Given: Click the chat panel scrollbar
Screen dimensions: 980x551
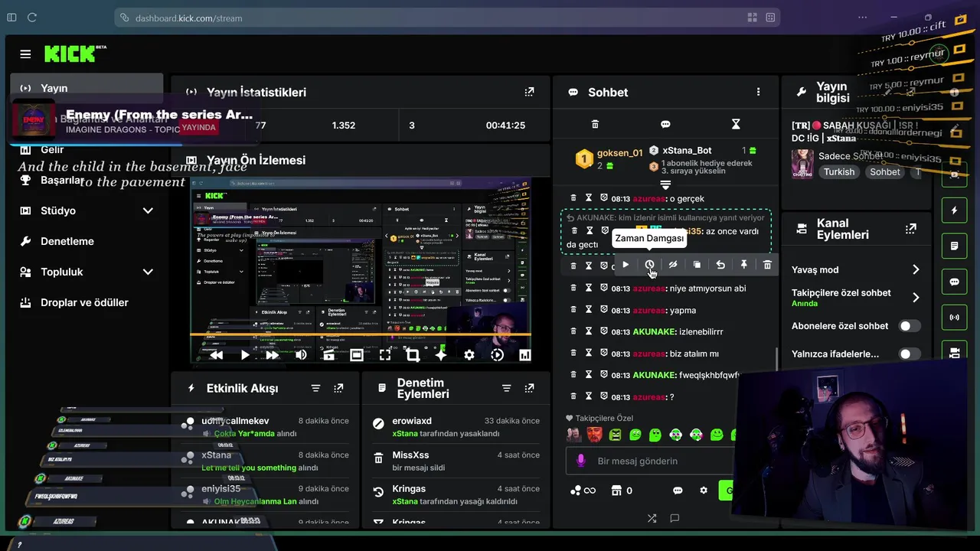Looking at the screenshot, I should (x=777, y=360).
